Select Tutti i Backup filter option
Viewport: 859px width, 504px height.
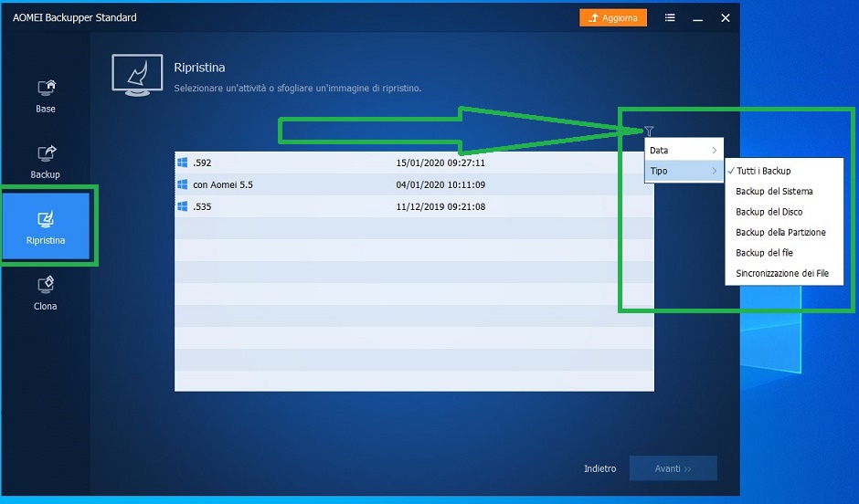pos(784,171)
